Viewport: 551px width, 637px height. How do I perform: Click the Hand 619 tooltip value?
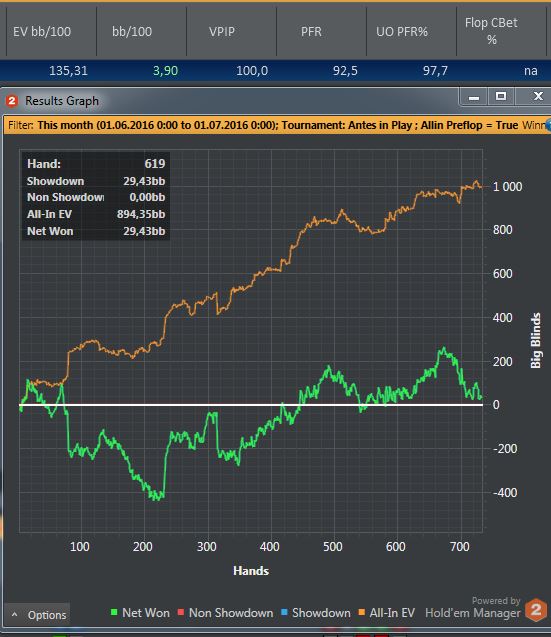[x=155, y=164]
